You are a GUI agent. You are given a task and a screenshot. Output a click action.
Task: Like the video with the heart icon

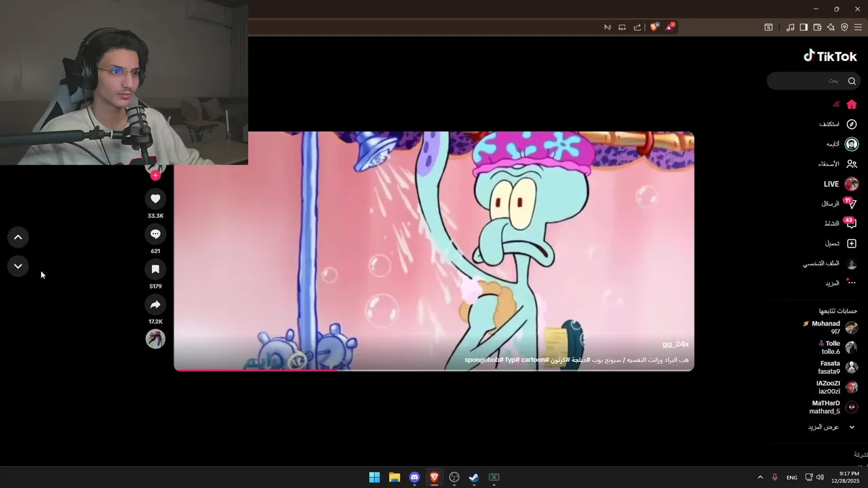155,199
